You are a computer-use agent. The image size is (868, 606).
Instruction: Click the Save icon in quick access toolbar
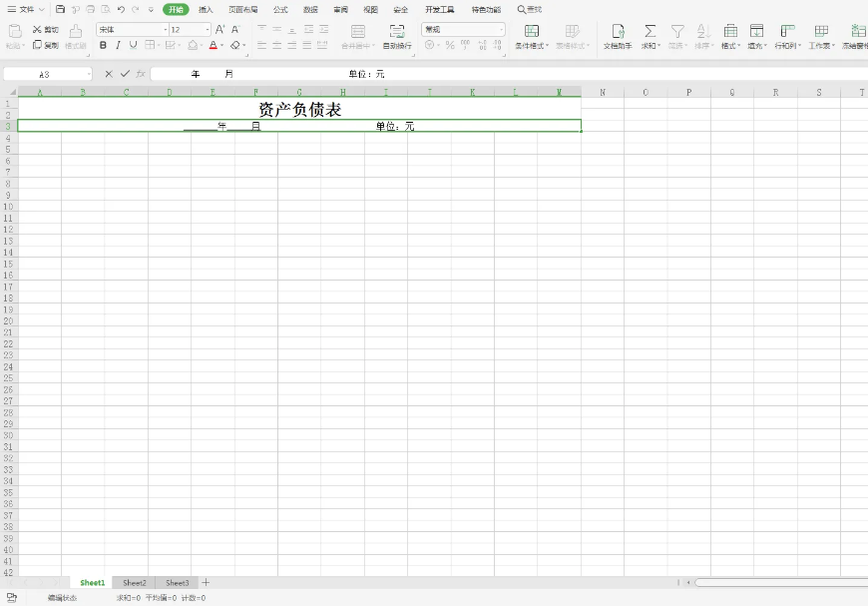61,9
